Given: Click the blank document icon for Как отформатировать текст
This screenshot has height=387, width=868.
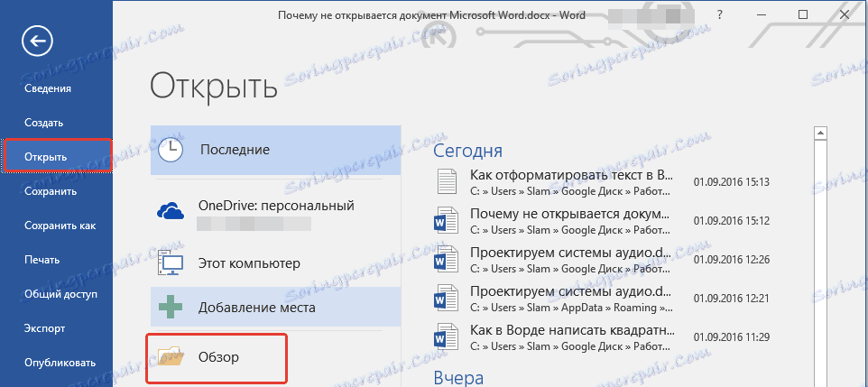Looking at the screenshot, I should [x=446, y=181].
